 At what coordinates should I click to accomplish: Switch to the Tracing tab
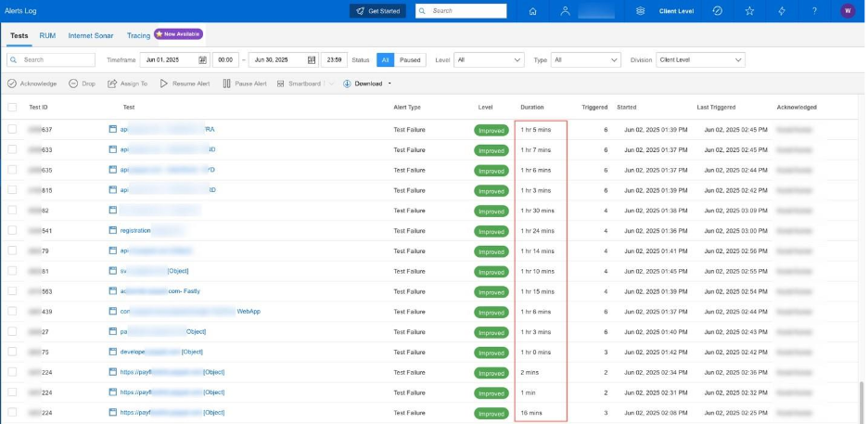(x=138, y=35)
